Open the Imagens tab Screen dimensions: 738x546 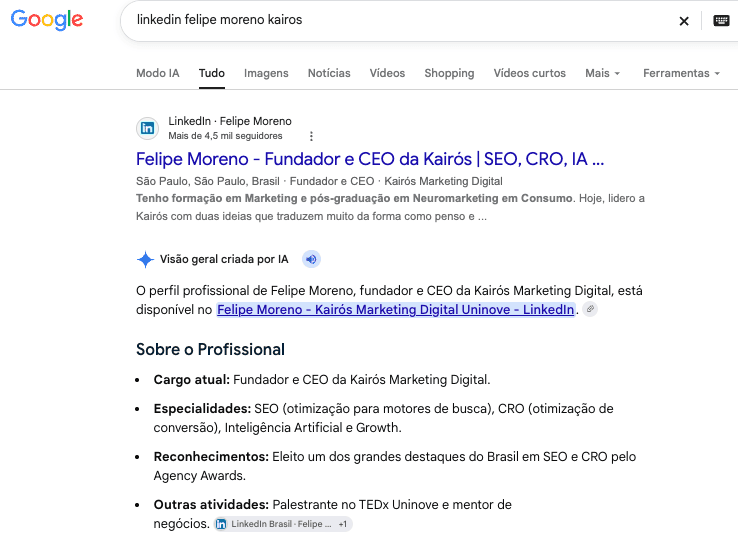tap(266, 73)
